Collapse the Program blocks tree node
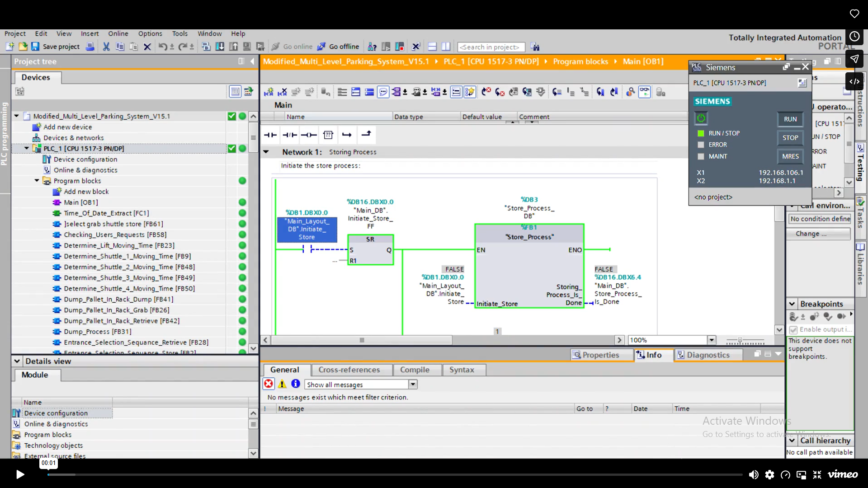The image size is (868, 488). coord(37,181)
